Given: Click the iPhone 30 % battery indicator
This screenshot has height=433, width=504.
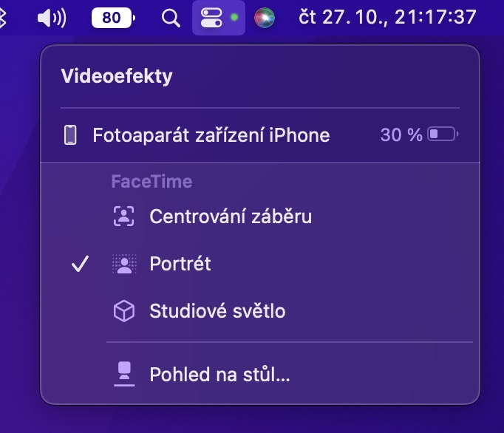Looking at the screenshot, I should [419, 135].
